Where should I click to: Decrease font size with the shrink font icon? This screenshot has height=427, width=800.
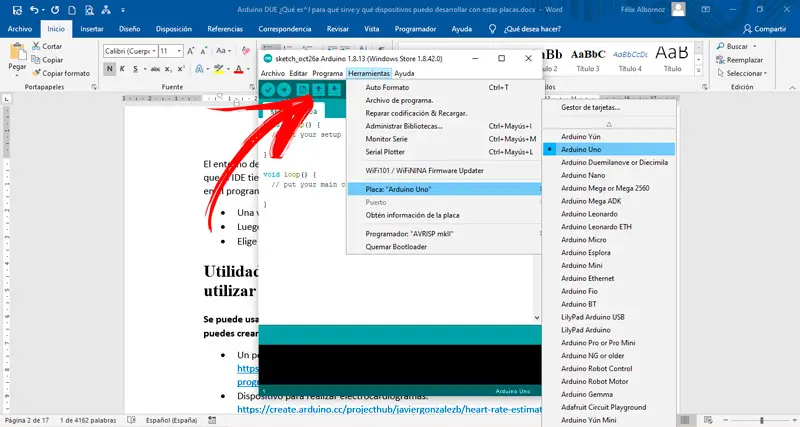[203, 51]
